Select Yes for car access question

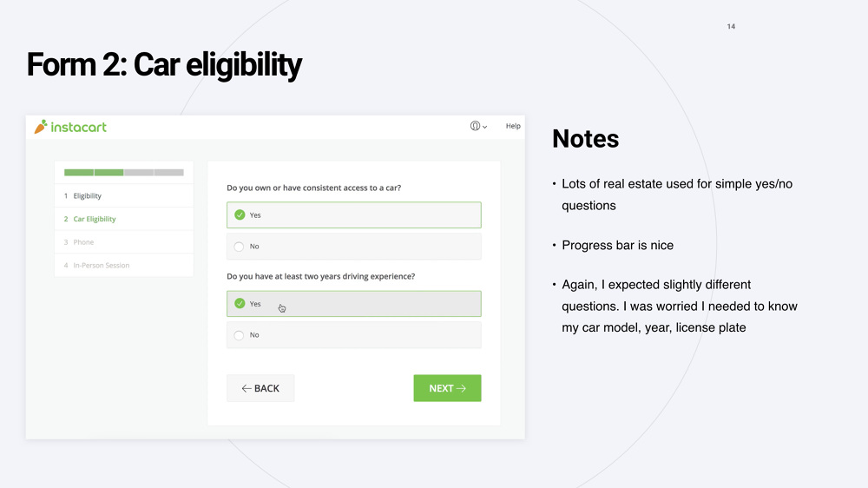pos(354,215)
